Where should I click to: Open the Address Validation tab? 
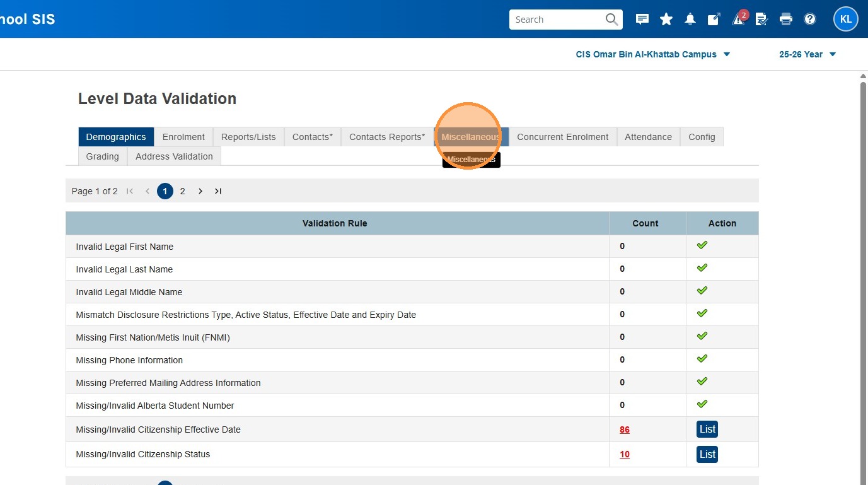pos(174,156)
